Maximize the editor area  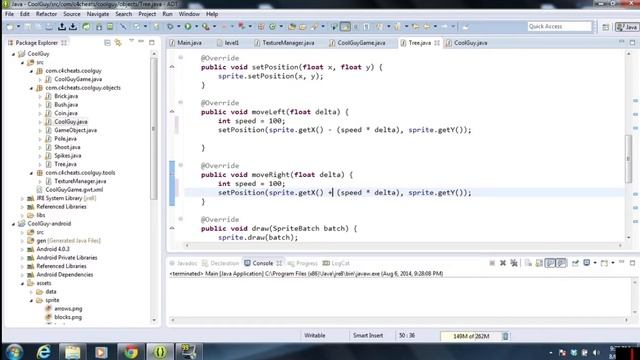click(x=632, y=42)
